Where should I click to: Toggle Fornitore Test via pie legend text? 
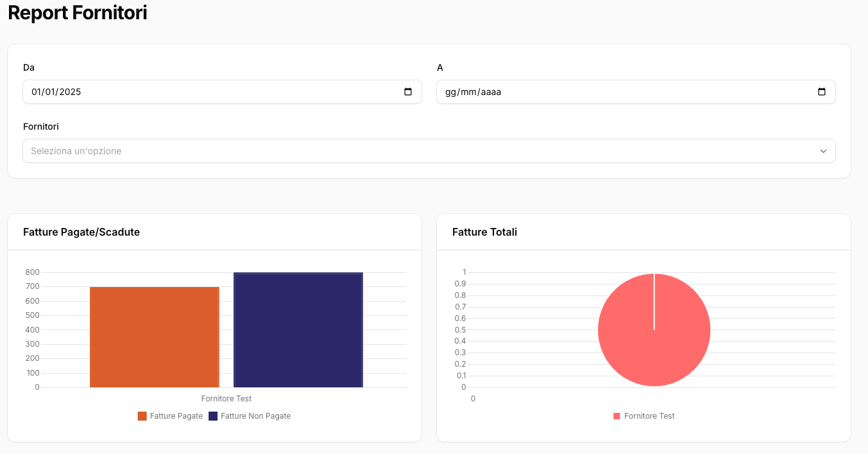click(x=649, y=416)
